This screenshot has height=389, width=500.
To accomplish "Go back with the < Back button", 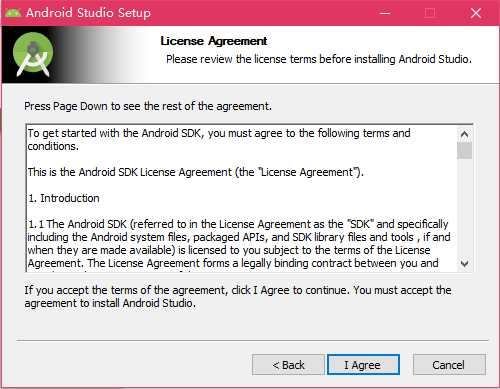I will [x=288, y=365].
